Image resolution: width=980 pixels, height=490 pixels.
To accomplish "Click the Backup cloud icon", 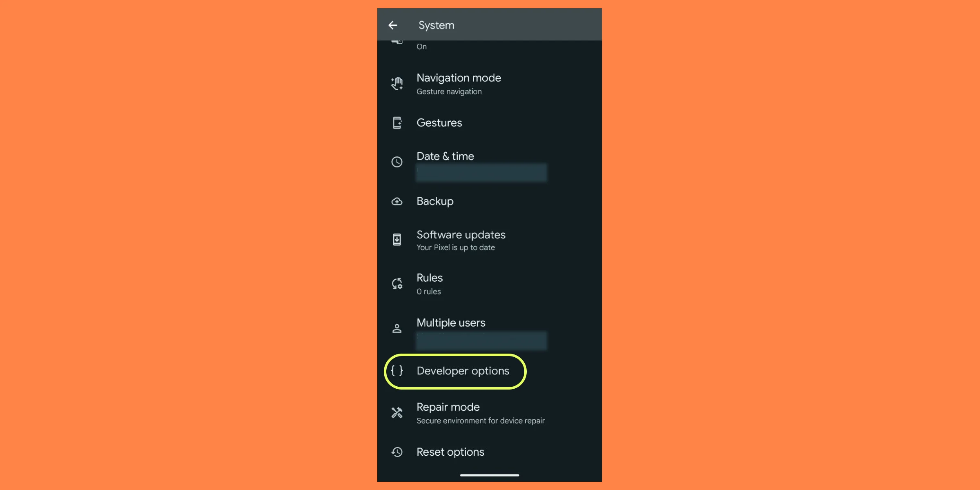I will [x=397, y=201].
